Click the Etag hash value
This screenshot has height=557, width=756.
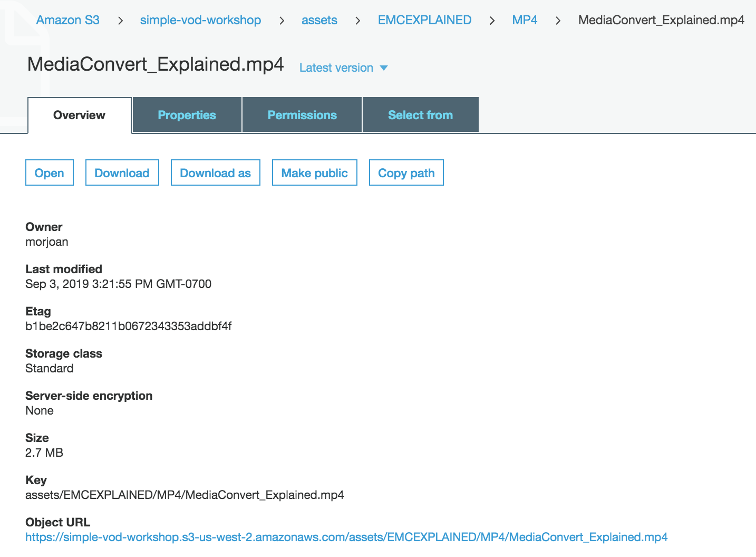pos(129,326)
